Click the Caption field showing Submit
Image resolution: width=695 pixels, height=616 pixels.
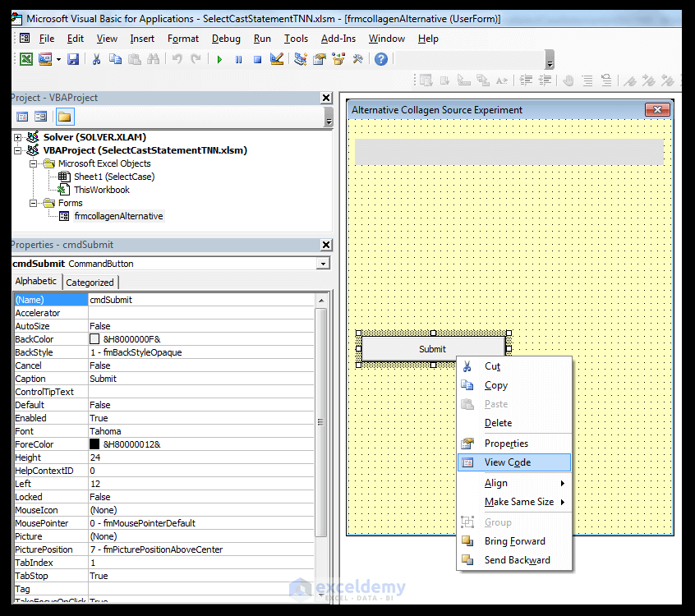click(131, 378)
